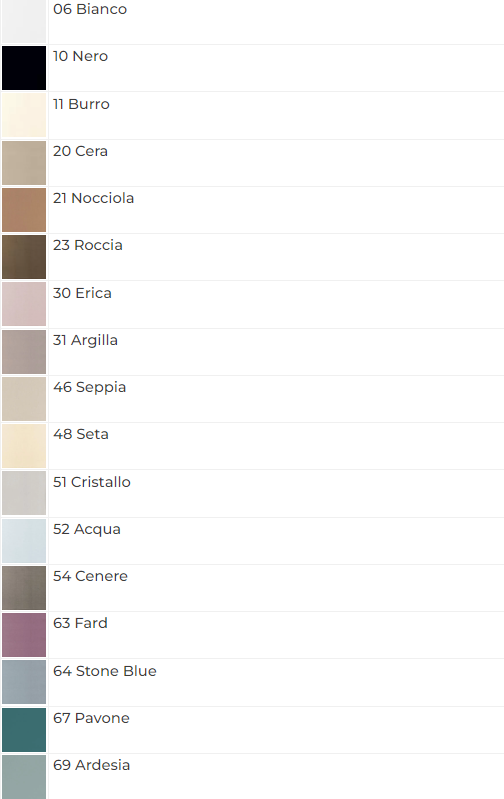
Task: Click the 51 Cristallo text label
Action: point(92,482)
